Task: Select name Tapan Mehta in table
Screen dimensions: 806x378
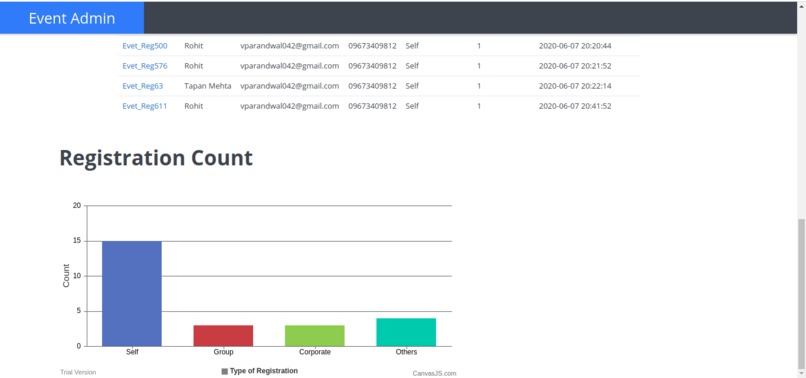Action: [x=208, y=86]
